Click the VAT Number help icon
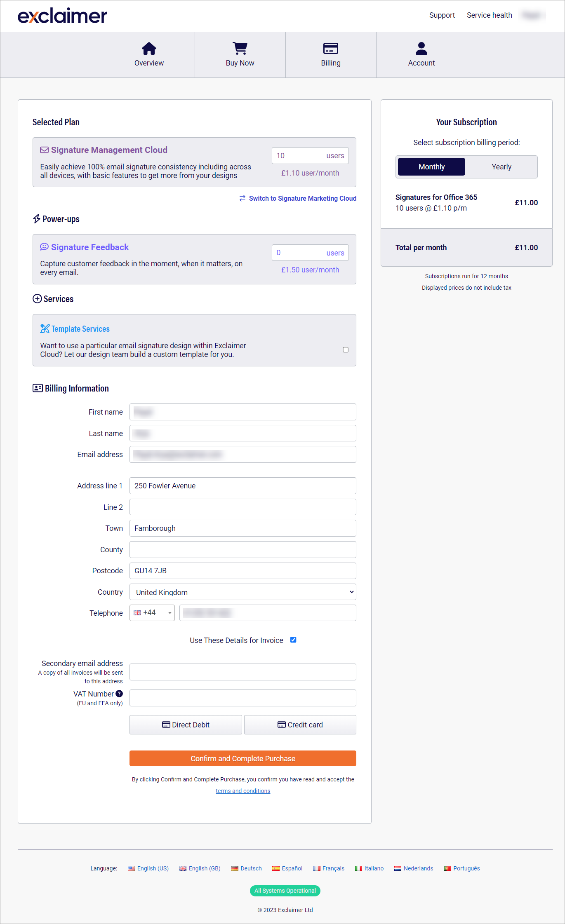Screen dimensions: 565x924 point(119,694)
